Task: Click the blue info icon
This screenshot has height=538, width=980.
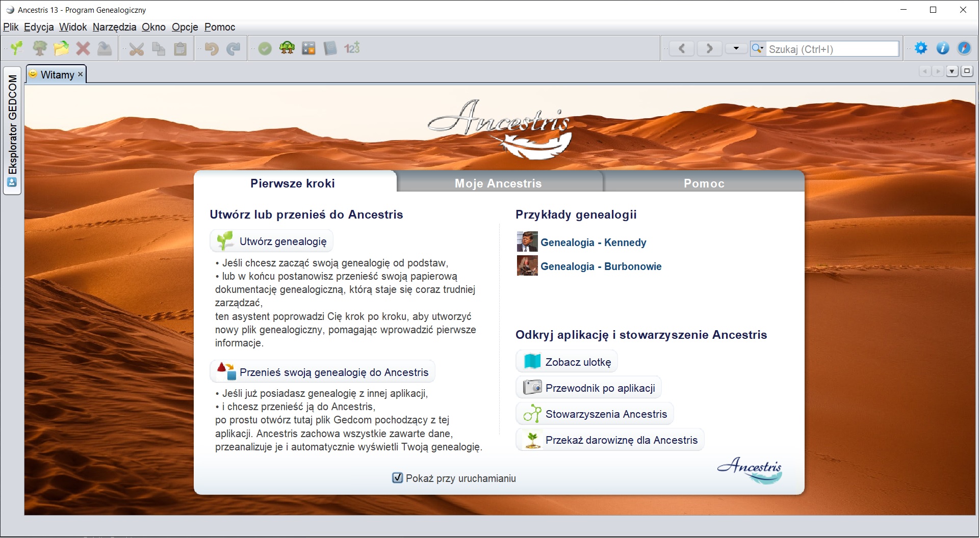Action: pyautogui.click(x=942, y=48)
